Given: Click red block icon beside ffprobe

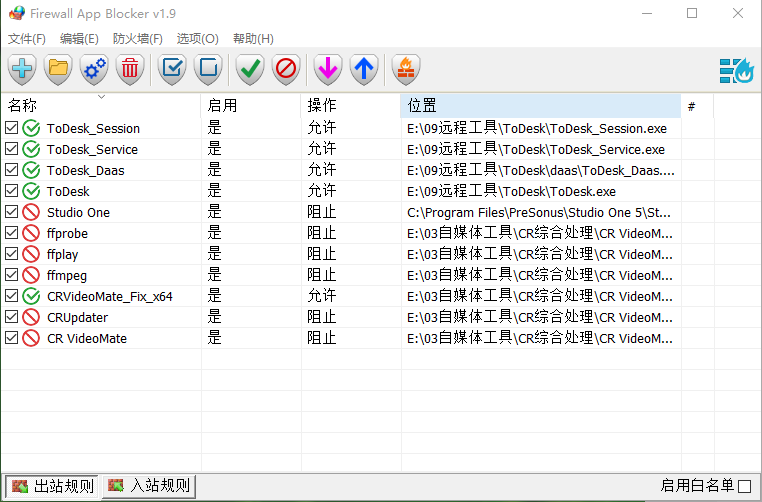Looking at the screenshot, I should point(31,233).
